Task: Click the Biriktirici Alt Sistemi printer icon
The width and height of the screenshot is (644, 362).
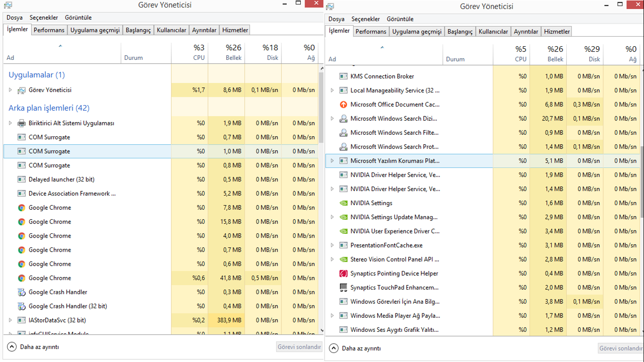Action: pos(21,123)
